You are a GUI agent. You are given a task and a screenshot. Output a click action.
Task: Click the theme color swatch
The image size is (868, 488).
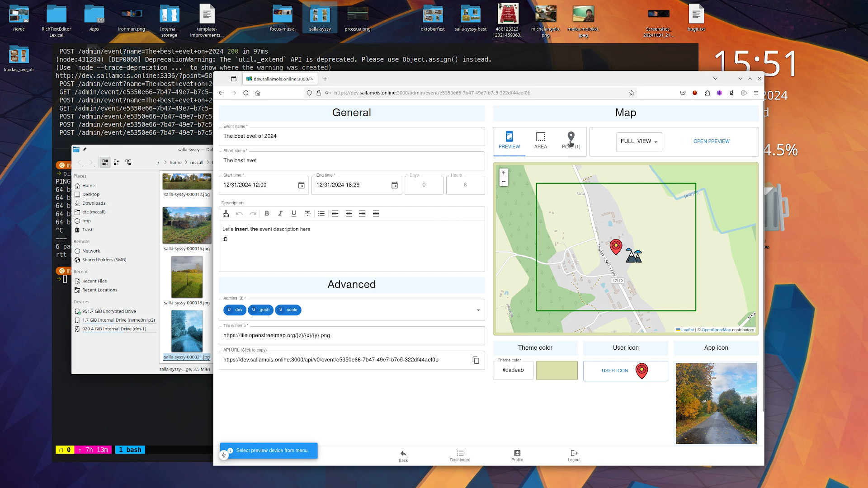coord(557,370)
